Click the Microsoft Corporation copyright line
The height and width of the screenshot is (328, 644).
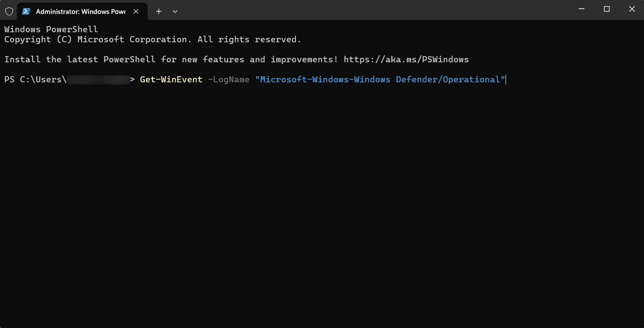tap(152, 40)
